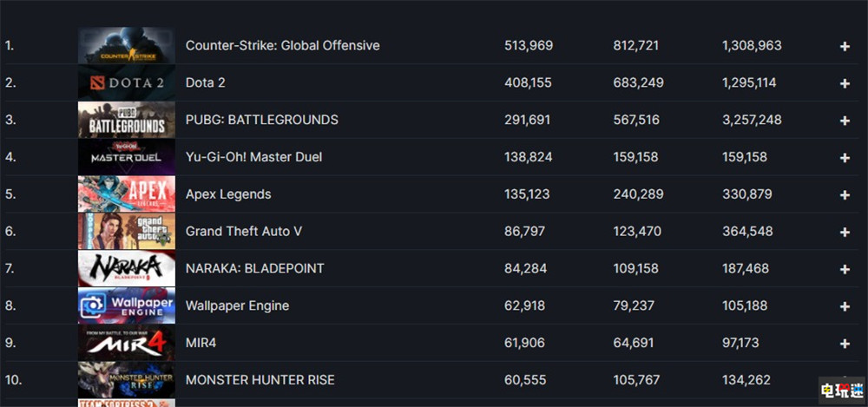Expand Grand Theft Auto V plus icon
This screenshot has height=407, width=868.
click(x=845, y=233)
